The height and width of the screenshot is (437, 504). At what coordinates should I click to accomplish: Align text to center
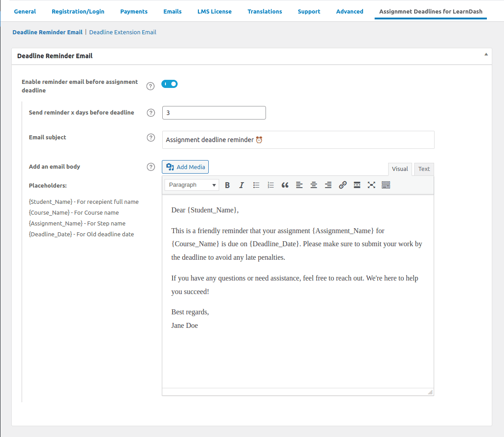pyautogui.click(x=314, y=185)
